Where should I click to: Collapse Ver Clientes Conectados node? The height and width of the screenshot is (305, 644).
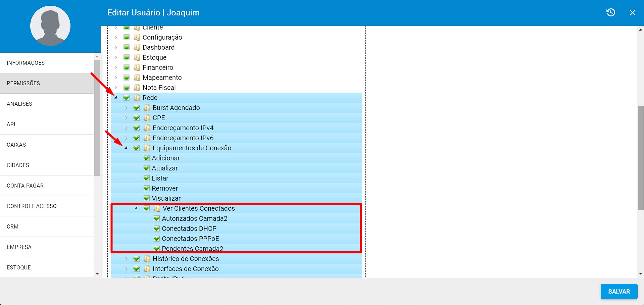click(136, 208)
